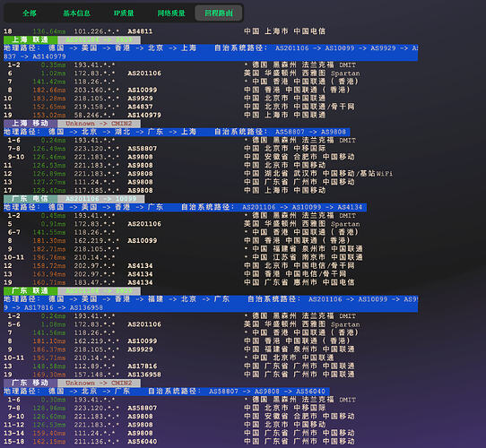Click IP address 112.89.*.*

tap(94, 366)
